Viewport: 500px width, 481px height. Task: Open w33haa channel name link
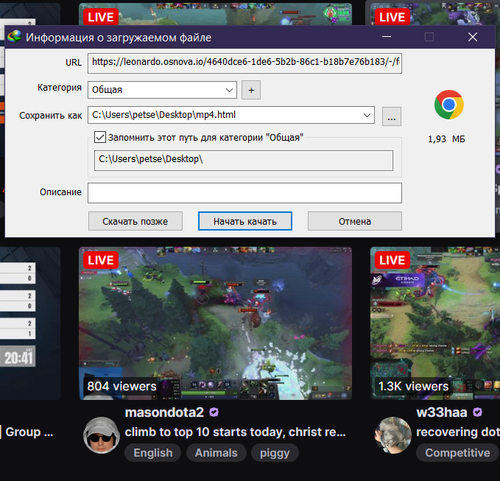click(x=442, y=413)
